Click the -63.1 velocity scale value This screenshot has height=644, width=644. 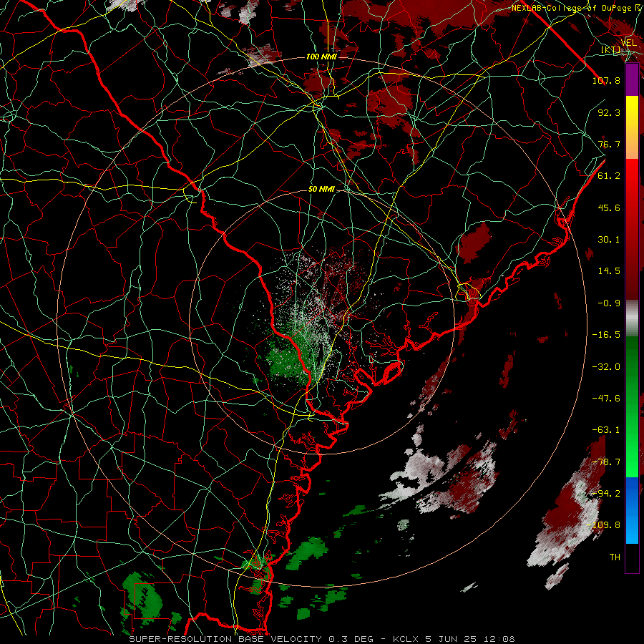pos(606,430)
